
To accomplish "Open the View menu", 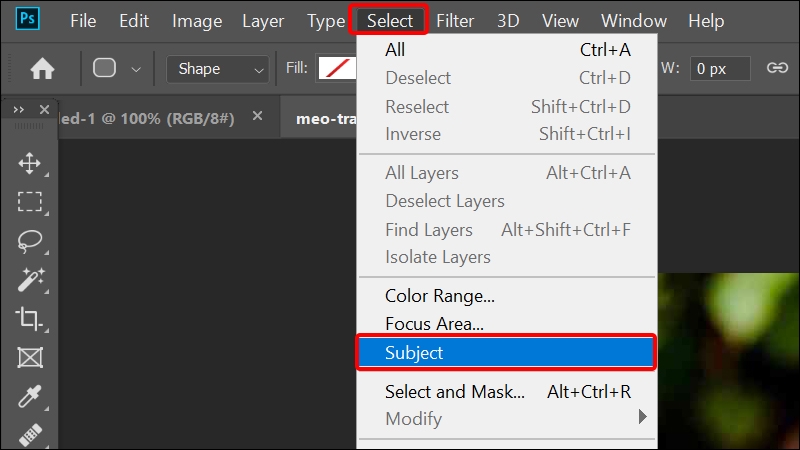I will pos(560,21).
